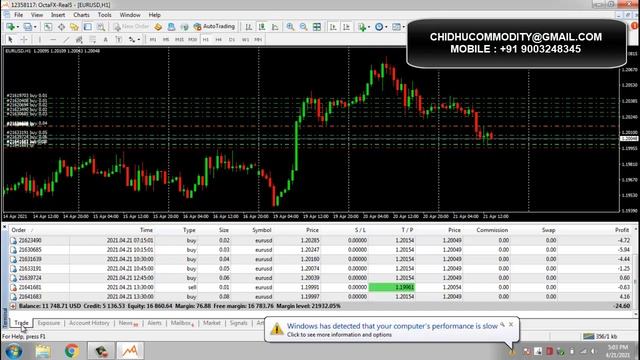Image resolution: width=640 pixels, height=360 pixels.
Task: Switch timeframe to M30
Action: (193, 40)
